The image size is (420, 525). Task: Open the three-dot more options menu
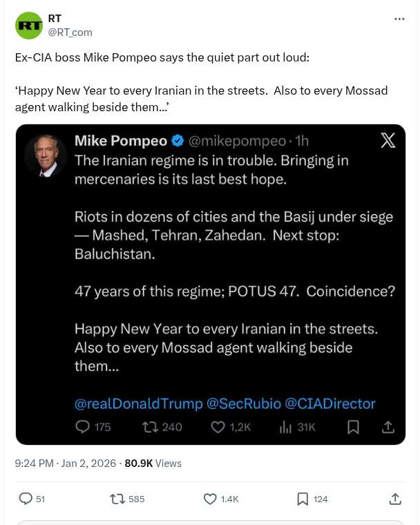pos(399,19)
